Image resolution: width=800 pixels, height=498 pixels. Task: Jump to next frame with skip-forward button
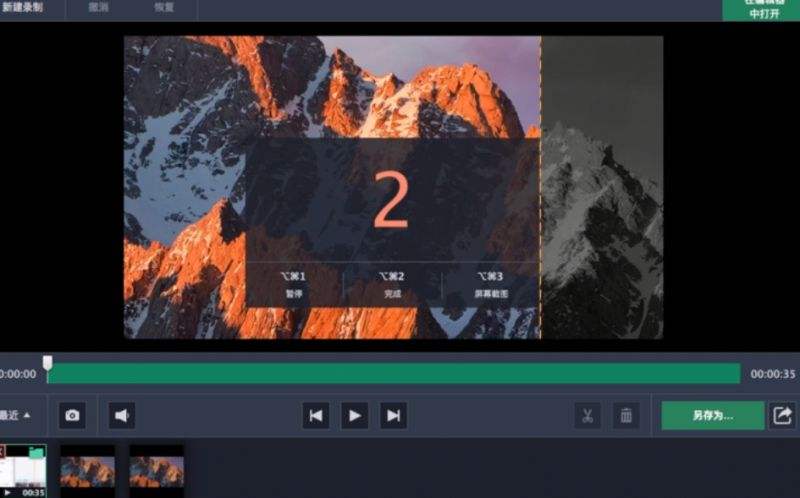coord(393,415)
